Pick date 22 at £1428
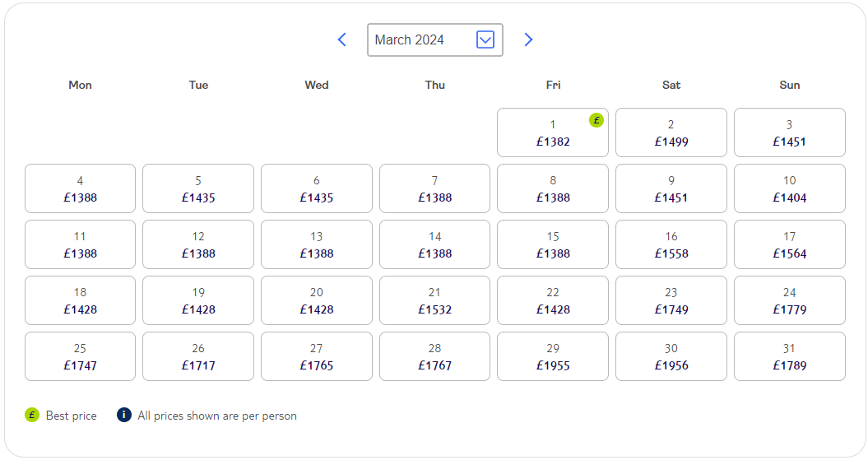The width and height of the screenshot is (868, 460). (552, 300)
